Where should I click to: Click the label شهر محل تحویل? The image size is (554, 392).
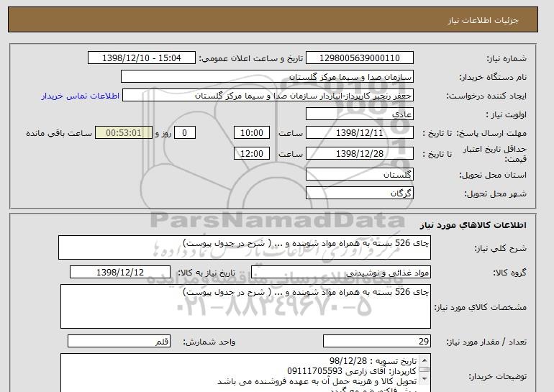pyautogui.click(x=495, y=193)
